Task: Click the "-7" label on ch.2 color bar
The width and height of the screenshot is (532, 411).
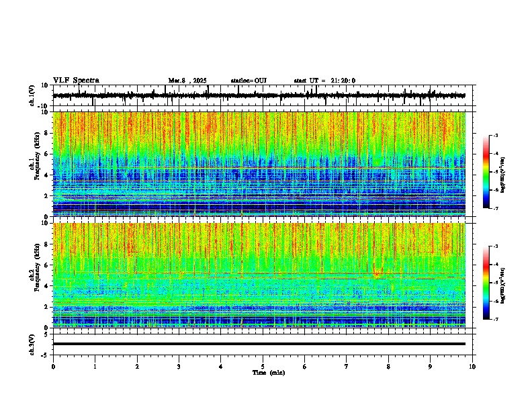Action: tap(496, 320)
